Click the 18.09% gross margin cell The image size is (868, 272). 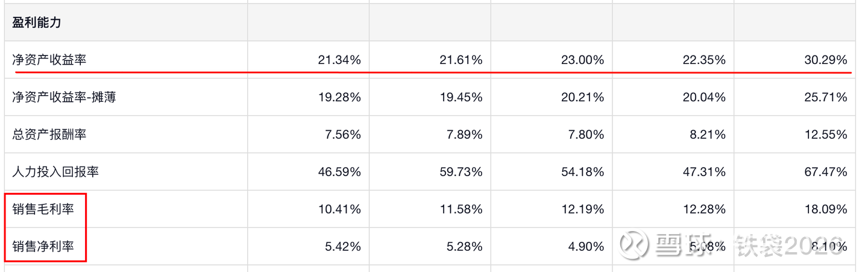pos(826,209)
